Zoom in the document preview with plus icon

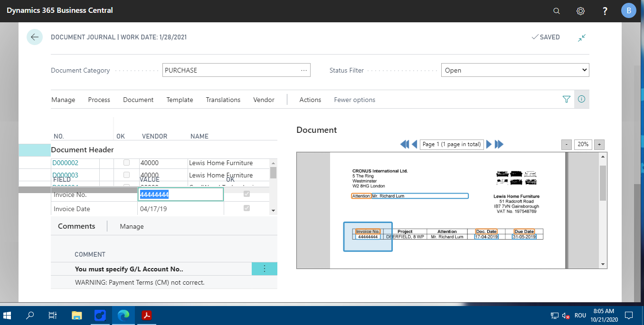(x=599, y=144)
